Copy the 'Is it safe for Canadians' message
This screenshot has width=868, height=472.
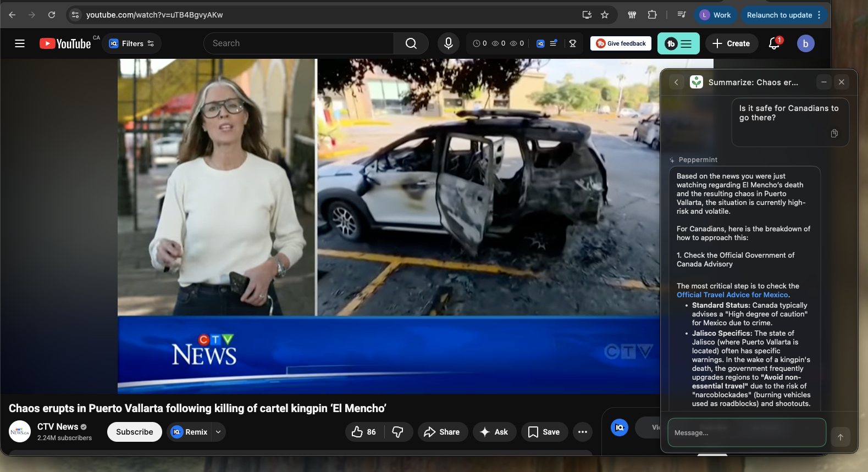coord(834,134)
